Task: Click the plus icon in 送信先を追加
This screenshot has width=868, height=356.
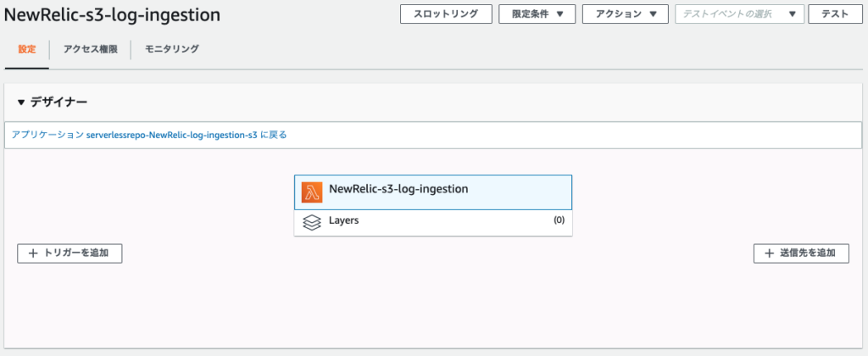Action: [769, 253]
